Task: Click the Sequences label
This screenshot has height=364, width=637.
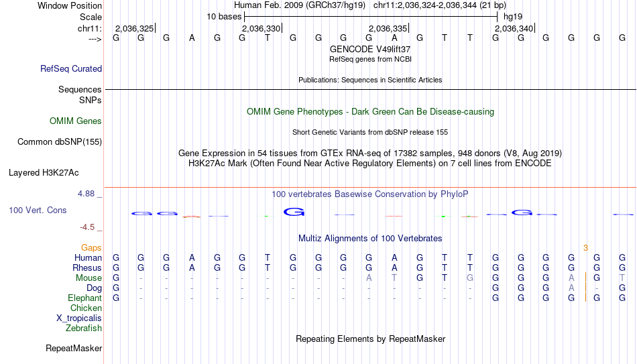Action: tap(80, 89)
